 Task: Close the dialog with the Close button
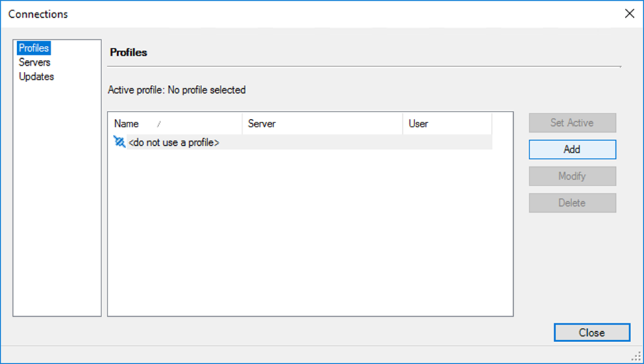coord(591,333)
